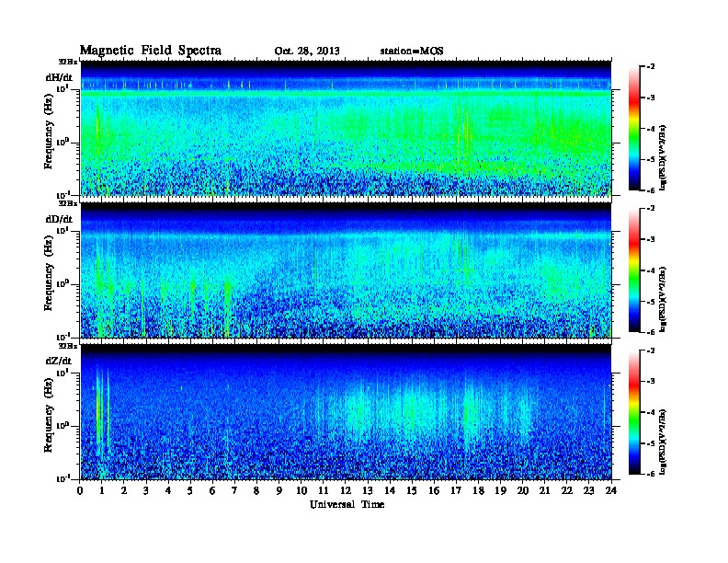Select the date text "Oct. 28, 2013"
This screenshot has height=563, width=728.
coord(307,52)
